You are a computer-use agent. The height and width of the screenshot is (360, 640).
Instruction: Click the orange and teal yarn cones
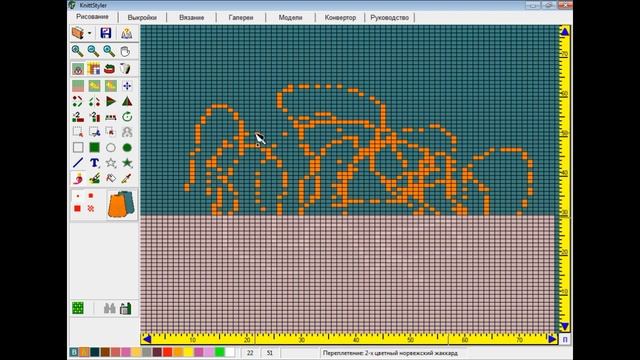121,204
